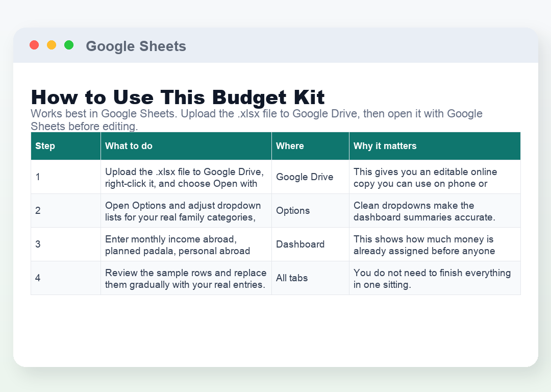This screenshot has height=392, width=551.
Task: Click step number 3 cell
Action: click(x=66, y=244)
